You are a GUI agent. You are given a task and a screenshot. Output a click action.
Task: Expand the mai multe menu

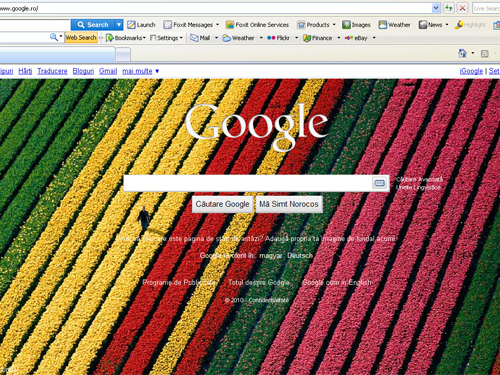pos(140,71)
